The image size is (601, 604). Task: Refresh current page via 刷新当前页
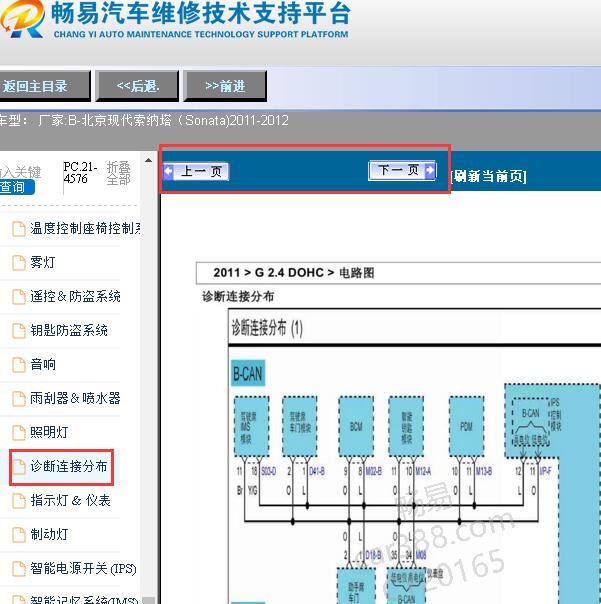pos(489,176)
